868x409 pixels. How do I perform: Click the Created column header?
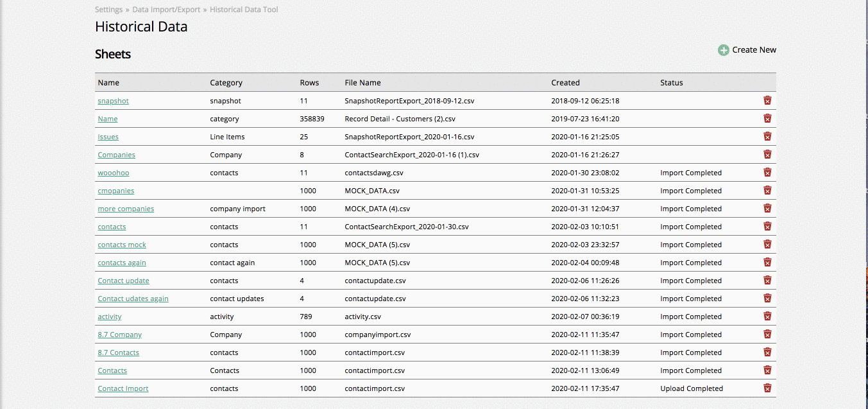coord(565,83)
